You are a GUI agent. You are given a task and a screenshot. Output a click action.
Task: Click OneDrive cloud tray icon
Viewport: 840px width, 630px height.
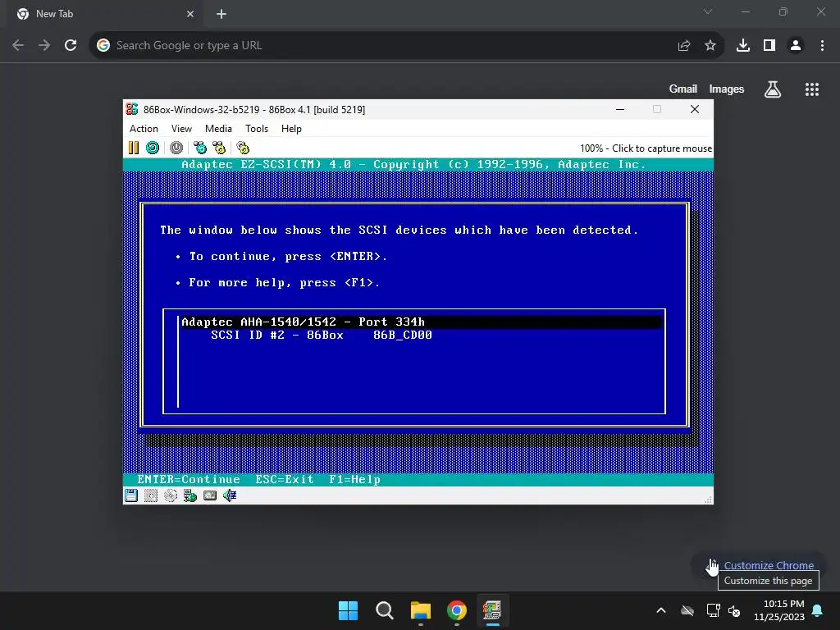687,610
